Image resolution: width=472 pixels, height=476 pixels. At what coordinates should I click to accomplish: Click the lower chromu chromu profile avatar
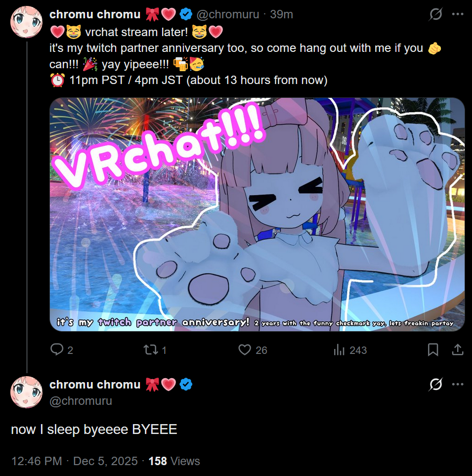click(26, 392)
